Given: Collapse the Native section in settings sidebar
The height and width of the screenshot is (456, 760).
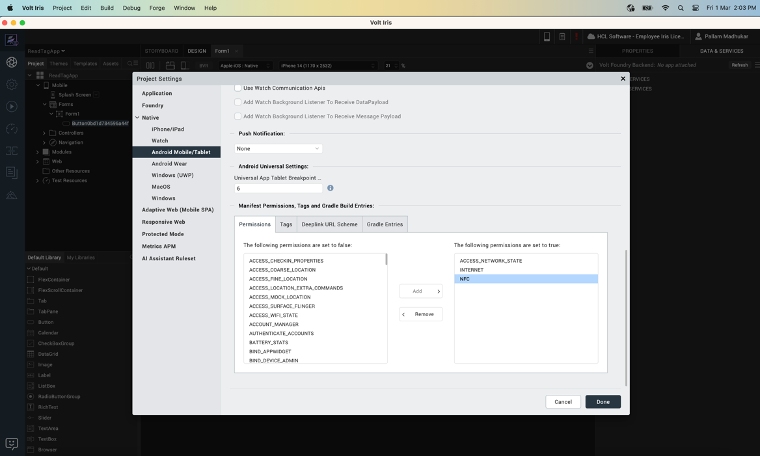Looking at the screenshot, I should [x=137, y=117].
